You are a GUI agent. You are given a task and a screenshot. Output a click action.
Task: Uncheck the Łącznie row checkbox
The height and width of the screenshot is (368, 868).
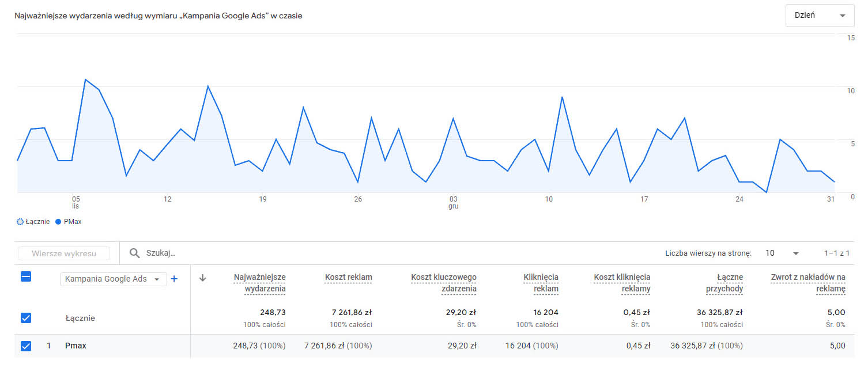(26, 318)
